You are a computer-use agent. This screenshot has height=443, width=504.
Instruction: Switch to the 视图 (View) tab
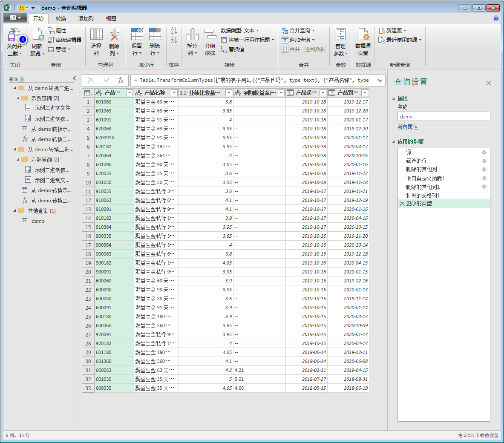111,19
